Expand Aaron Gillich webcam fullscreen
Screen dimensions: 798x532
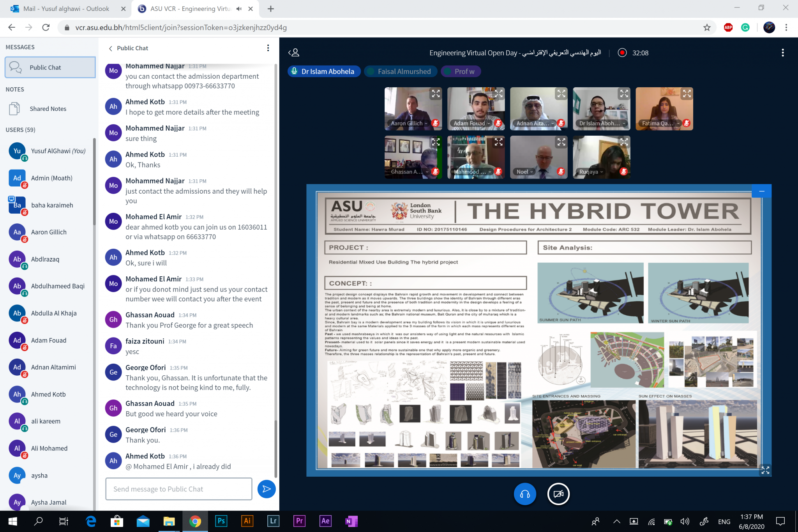click(x=436, y=94)
